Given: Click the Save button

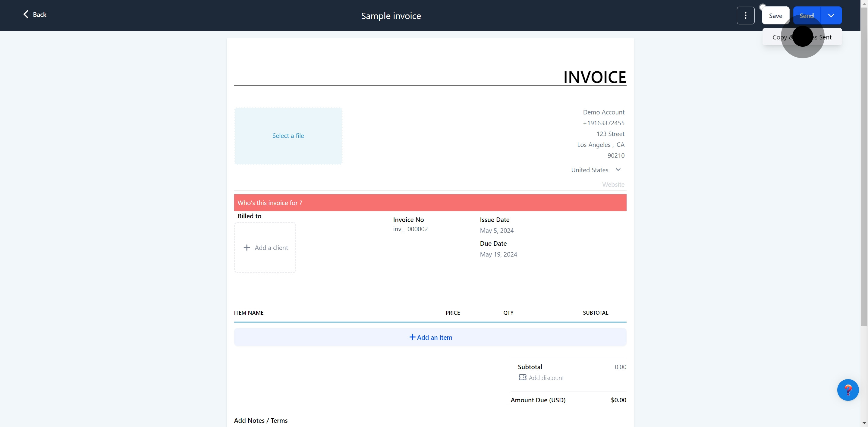Looking at the screenshot, I should [775, 15].
